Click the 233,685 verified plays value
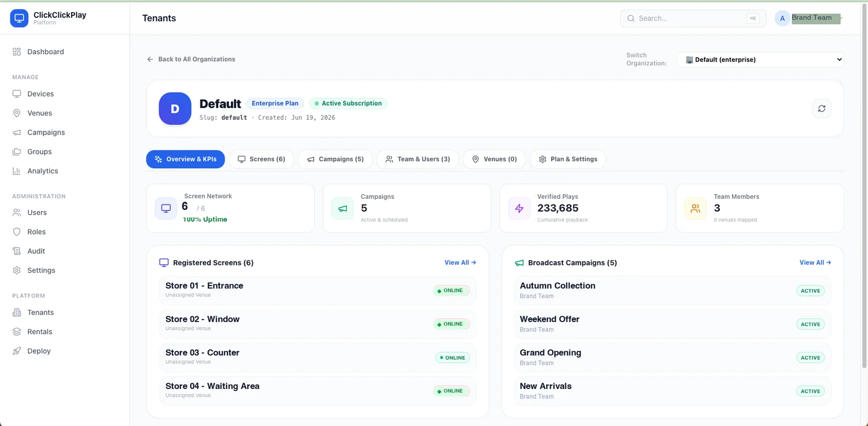The width and height of the screenshot is (868, 426). (x=558, y=208)
